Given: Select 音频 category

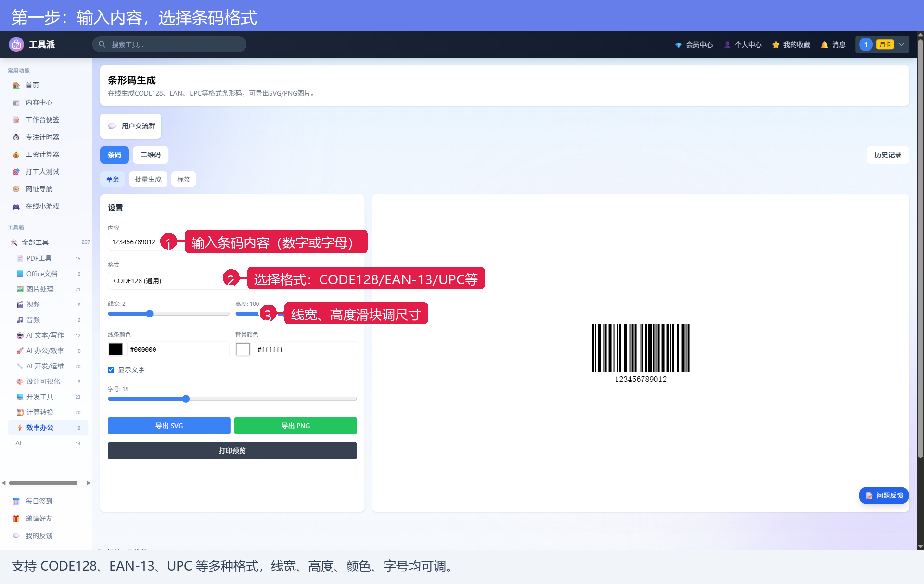Looking at the screenshot, I should (48, 320).
